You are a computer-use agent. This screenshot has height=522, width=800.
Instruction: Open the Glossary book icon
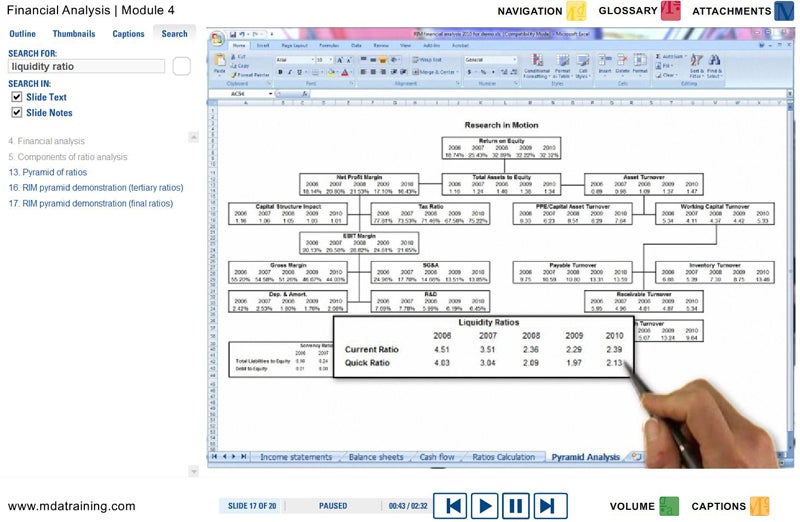point(671,12)
